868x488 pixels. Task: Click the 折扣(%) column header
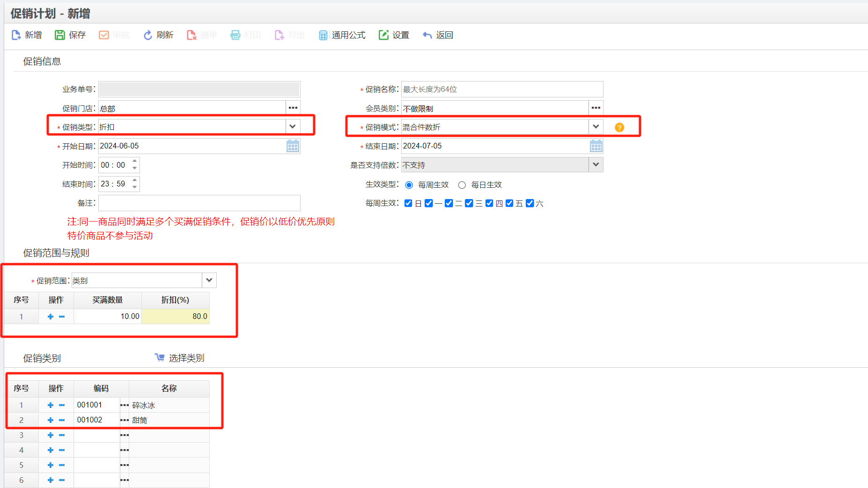pyautogui.click(x=176, y=300)
